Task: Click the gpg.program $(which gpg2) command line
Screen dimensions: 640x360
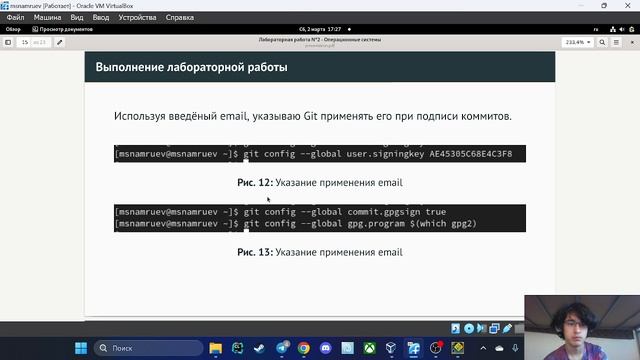Action: (296, 224)
